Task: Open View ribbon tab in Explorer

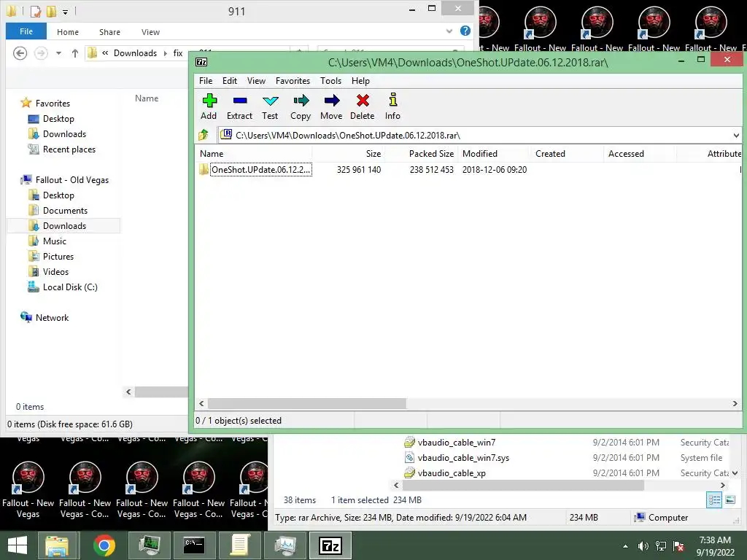Action: 150,32
